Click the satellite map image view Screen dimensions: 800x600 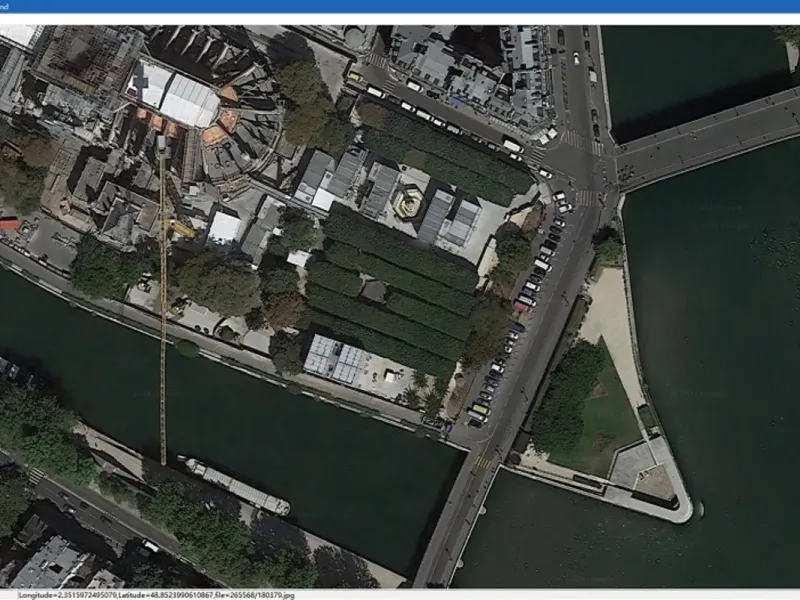[400, 307]
